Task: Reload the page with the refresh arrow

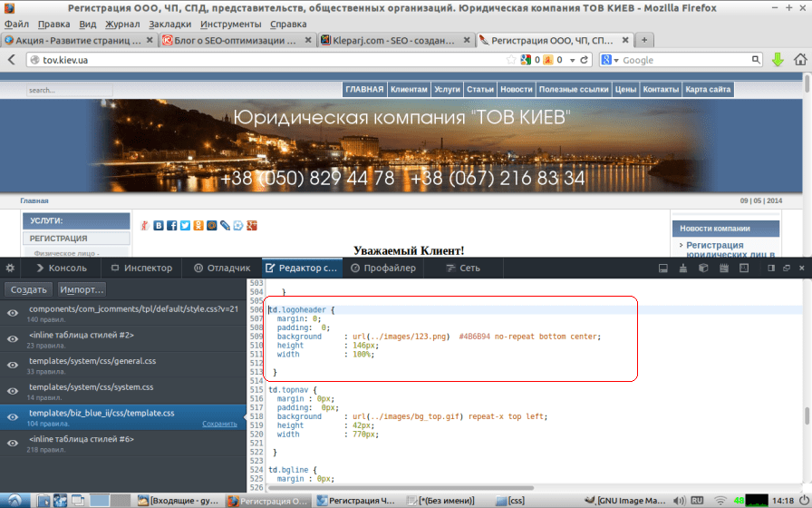Action: (x=585, y=60)
